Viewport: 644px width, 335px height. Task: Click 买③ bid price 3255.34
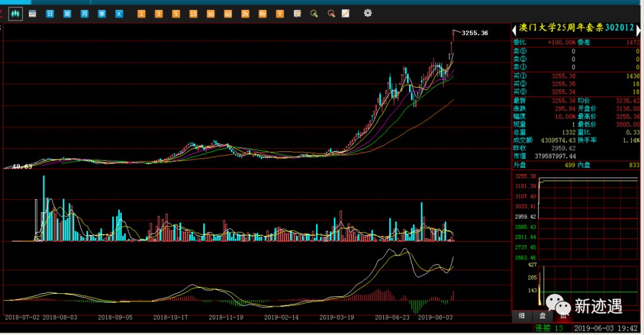coord(563,92)
